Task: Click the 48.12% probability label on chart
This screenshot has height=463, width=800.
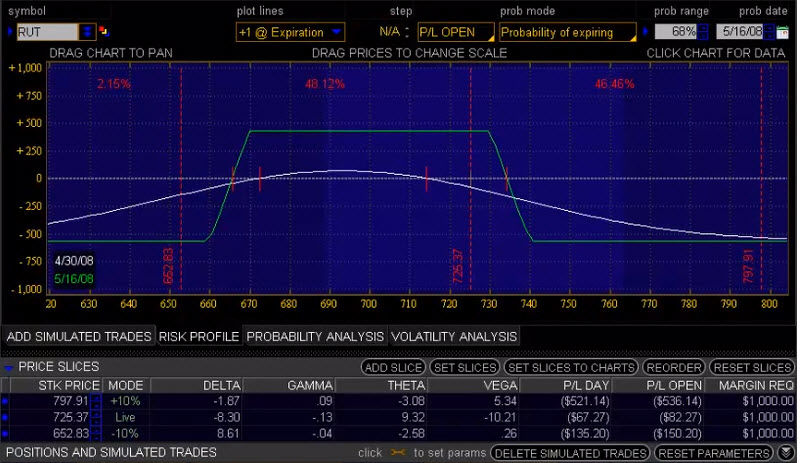Action: [324, 84]
